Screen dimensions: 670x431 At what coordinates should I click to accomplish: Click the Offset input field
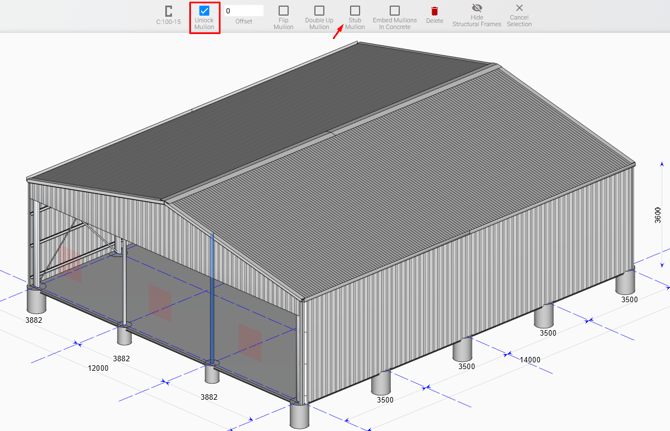pyautogui.click(x=243, y=11)
